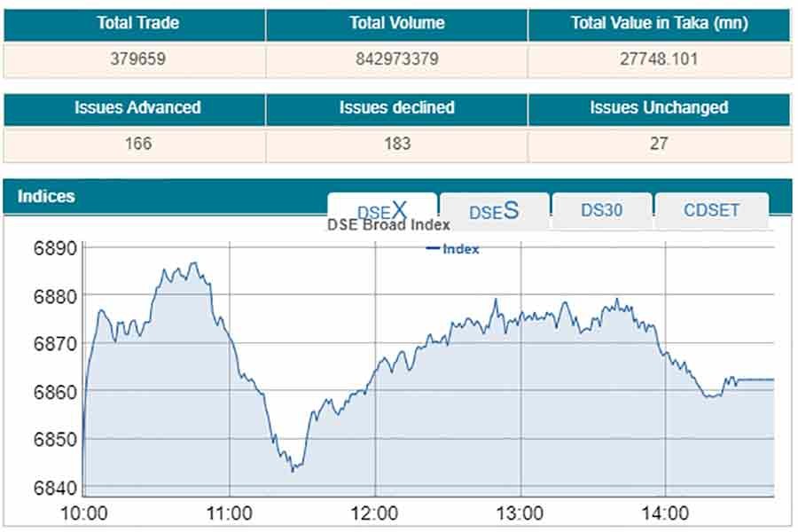Screen dimensions: 798x532
Task: Open the DSES index tab
Action: 494,211
